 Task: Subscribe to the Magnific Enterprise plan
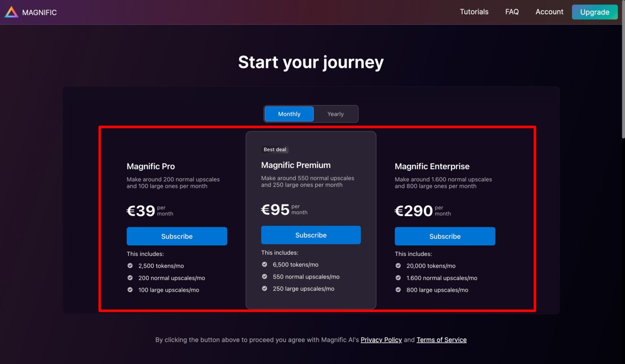445,236
